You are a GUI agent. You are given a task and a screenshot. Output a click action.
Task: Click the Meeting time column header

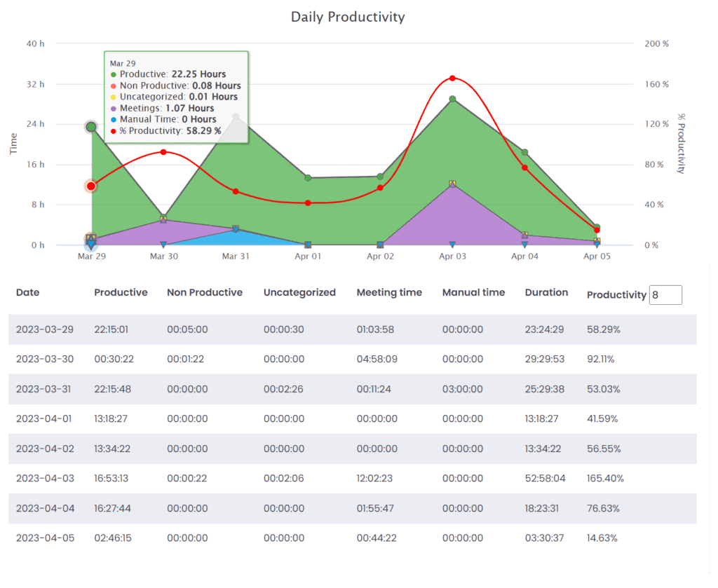[389, 293]
